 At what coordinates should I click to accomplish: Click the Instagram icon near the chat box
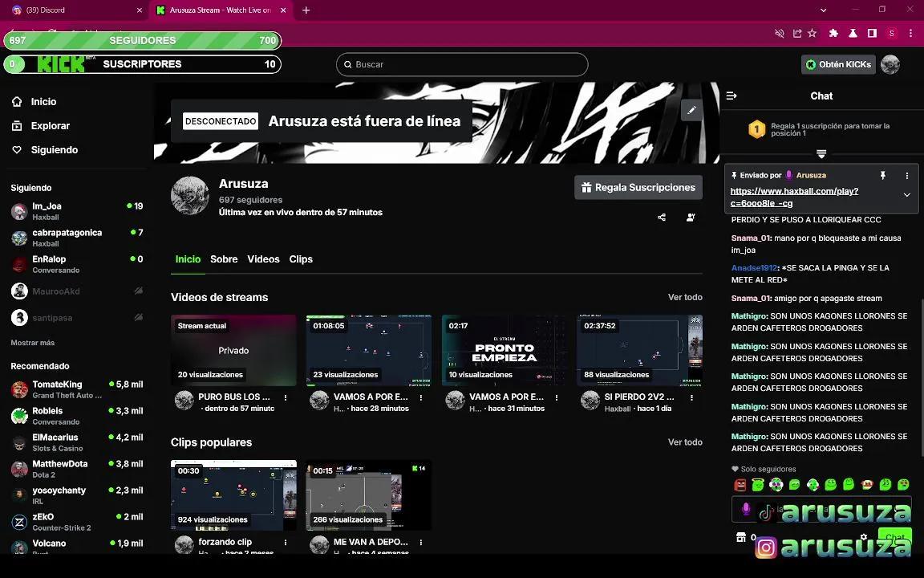(765, 547)
